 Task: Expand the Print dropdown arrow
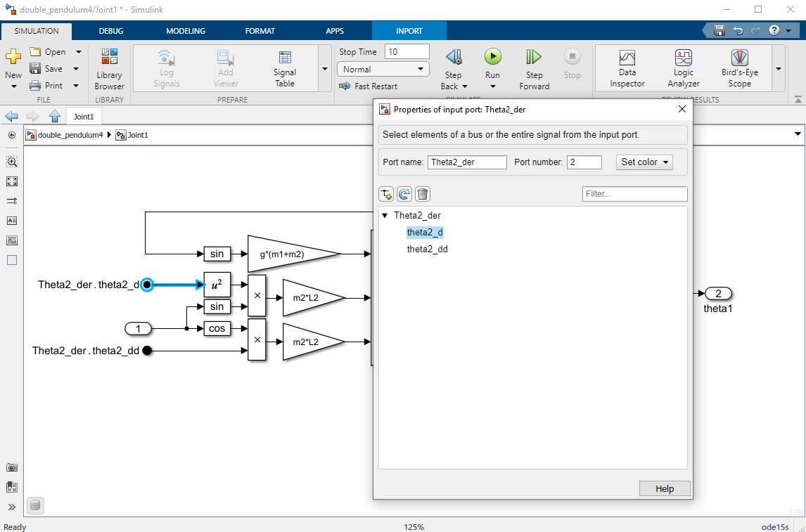point(76,86)
